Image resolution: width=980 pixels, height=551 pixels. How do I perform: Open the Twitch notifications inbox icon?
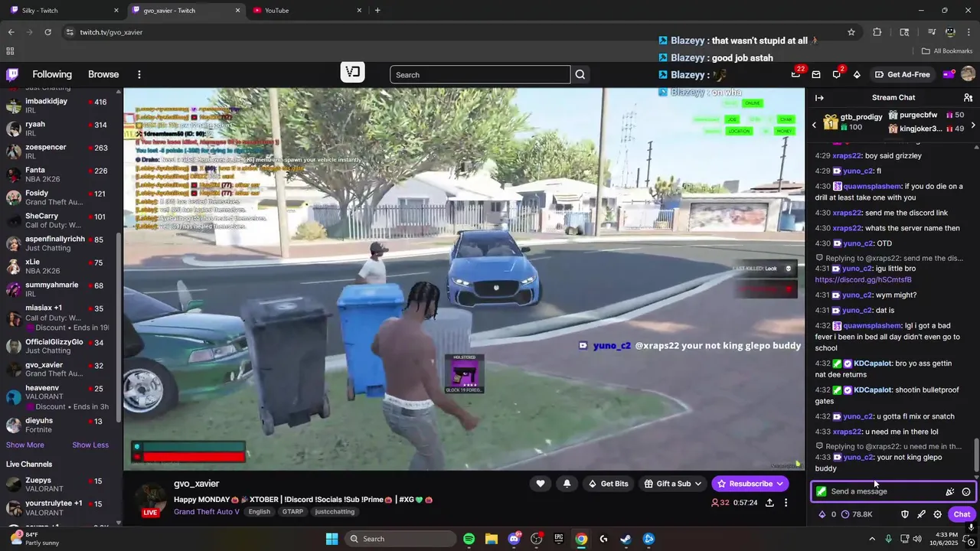[x=816, y=74]
